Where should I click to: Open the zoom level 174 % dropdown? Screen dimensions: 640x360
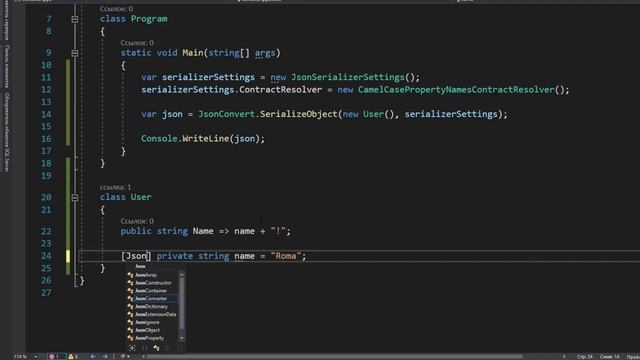36,357
